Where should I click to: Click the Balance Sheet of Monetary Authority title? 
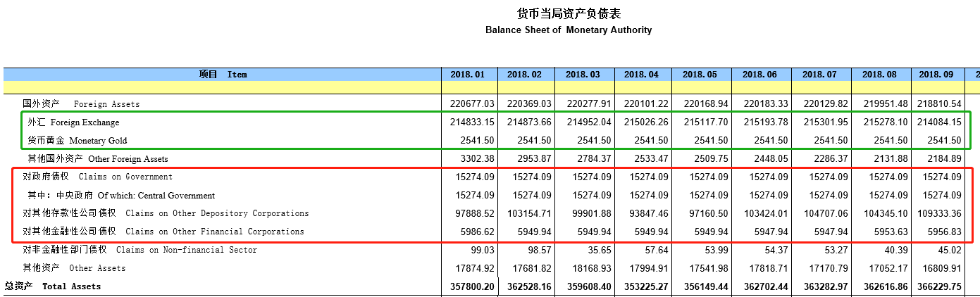[x=569, y=30]
